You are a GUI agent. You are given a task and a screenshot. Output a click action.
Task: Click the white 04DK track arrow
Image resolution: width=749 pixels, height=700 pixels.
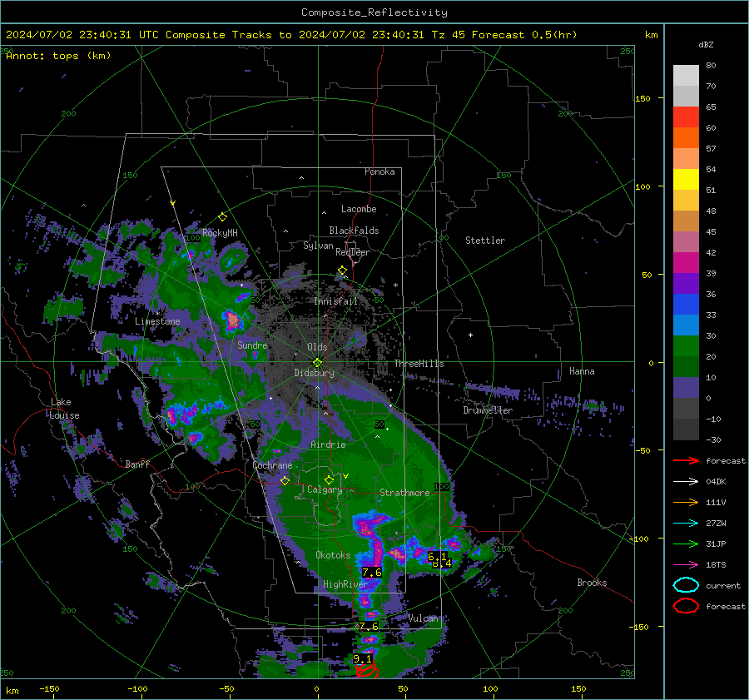pos(686,482)
